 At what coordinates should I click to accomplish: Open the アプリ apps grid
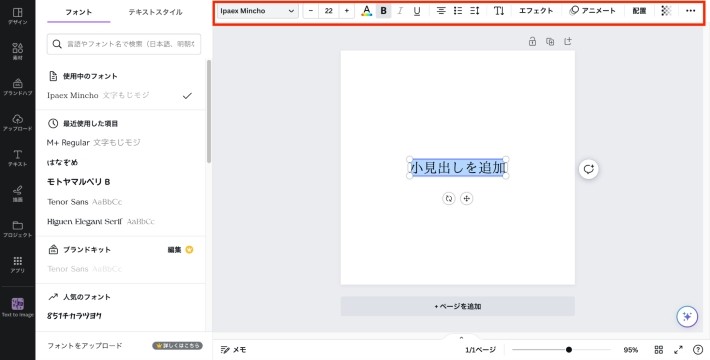[x=17, y=264]
